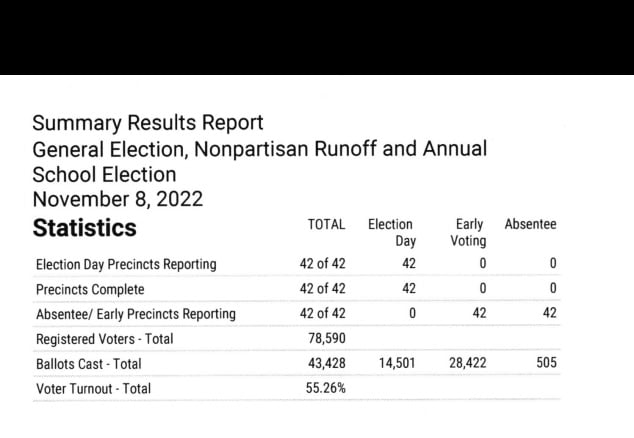This screenshot has height=438, width=634.
Task: Click the Absentee/ Early Precincts Reporting label
Action: coord(136,314)
